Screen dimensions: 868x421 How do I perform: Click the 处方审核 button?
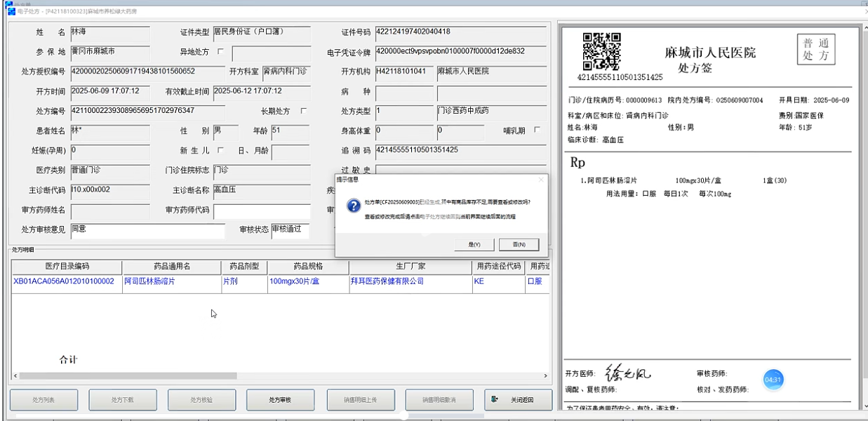point(280,400)
